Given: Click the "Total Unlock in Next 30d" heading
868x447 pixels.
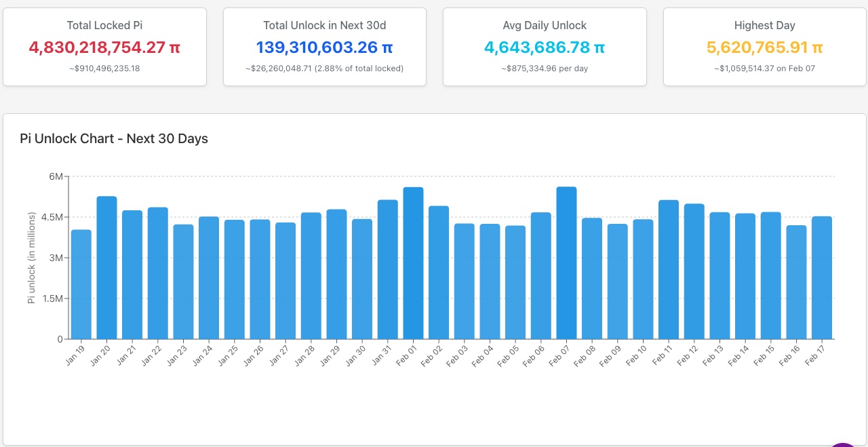Looking at the screenshot, I should tap(325, 25).
